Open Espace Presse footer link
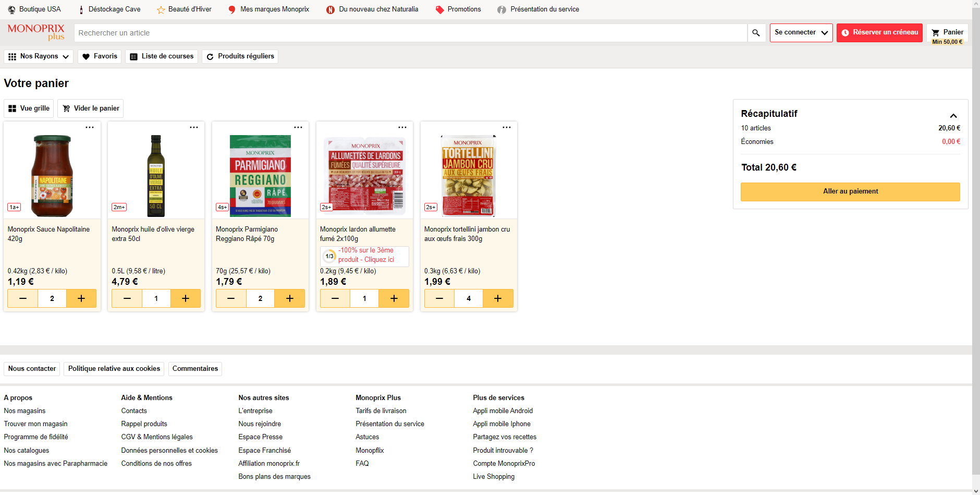This screenshot has width=980, height=495. 261,437
